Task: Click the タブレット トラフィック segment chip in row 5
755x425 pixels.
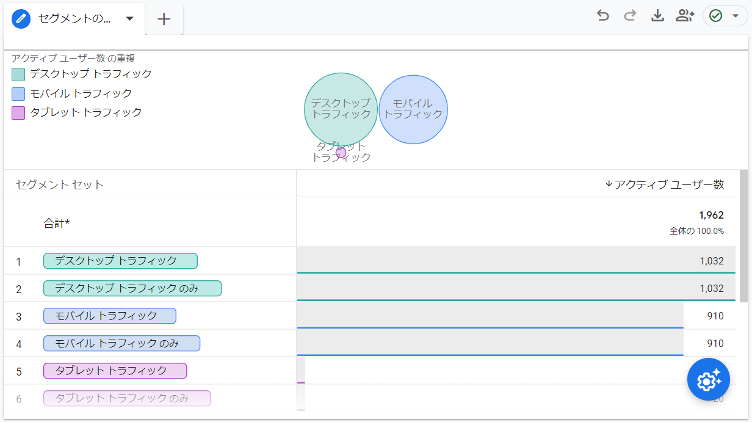Action: (x=115, y=371)
